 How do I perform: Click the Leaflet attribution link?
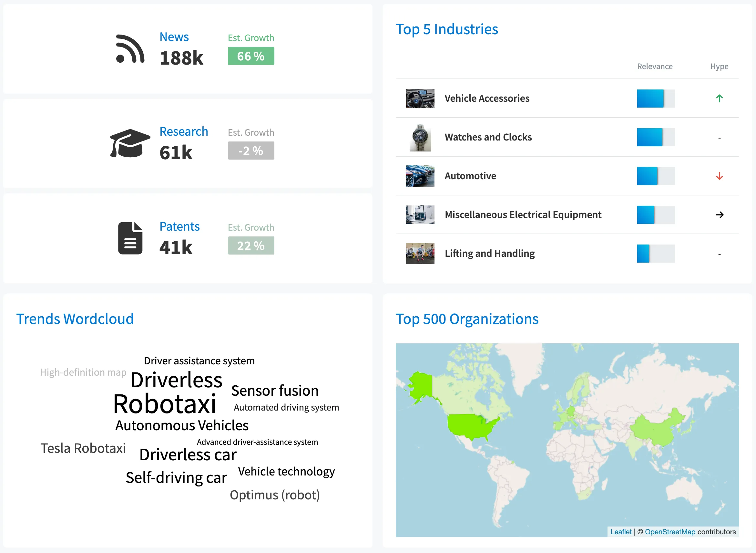620,532
